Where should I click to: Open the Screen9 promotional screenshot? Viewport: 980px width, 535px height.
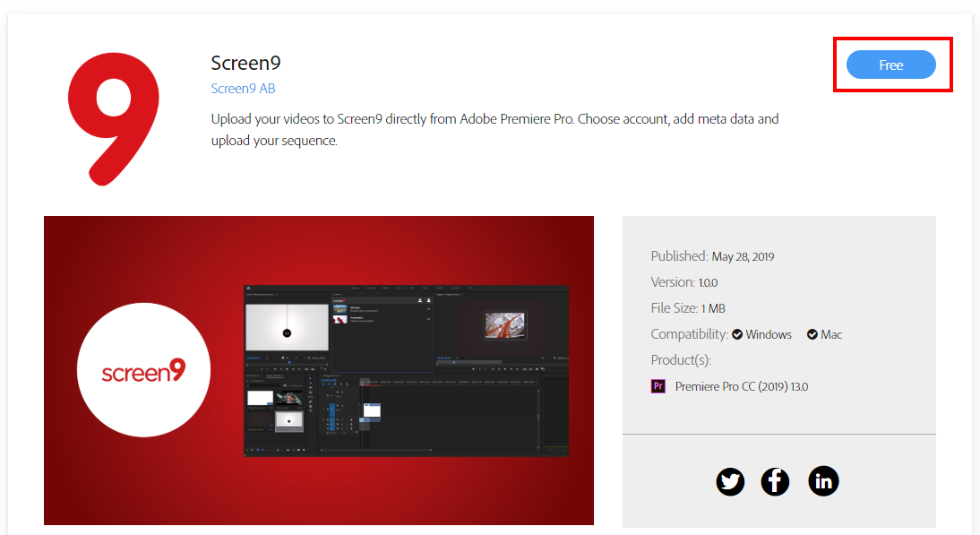tap(319, 371)
